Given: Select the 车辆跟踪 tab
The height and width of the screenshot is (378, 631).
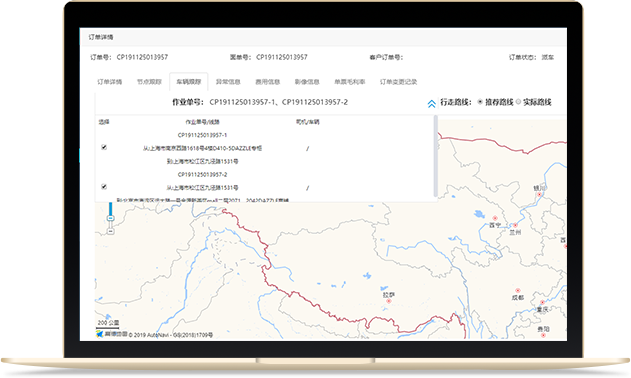Looking at the screenshot, I should point(189,82).
